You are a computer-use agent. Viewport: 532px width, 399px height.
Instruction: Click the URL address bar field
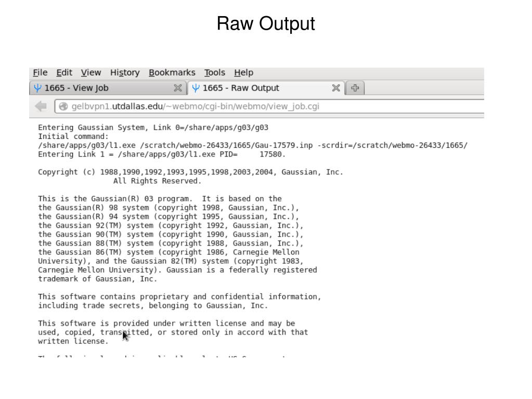[x=269, y=107]
